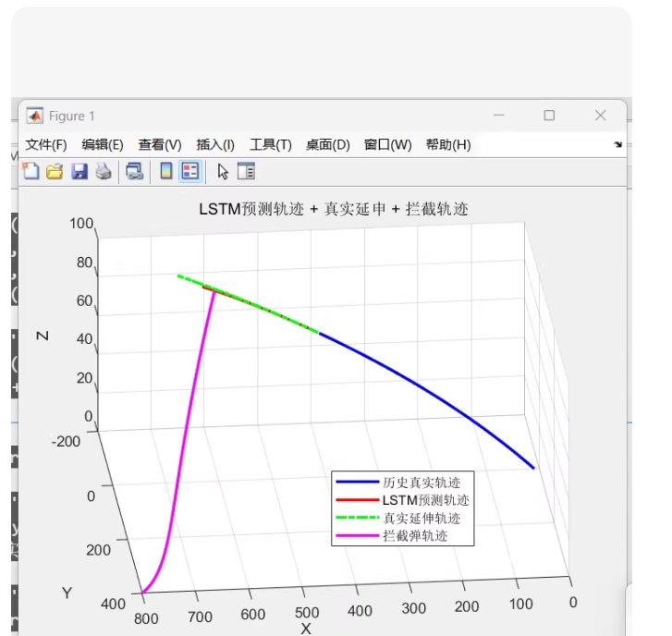Screen dimensions: 672x636
Task: Open the 工具(T) menu
Action: (x=271, y=145)
